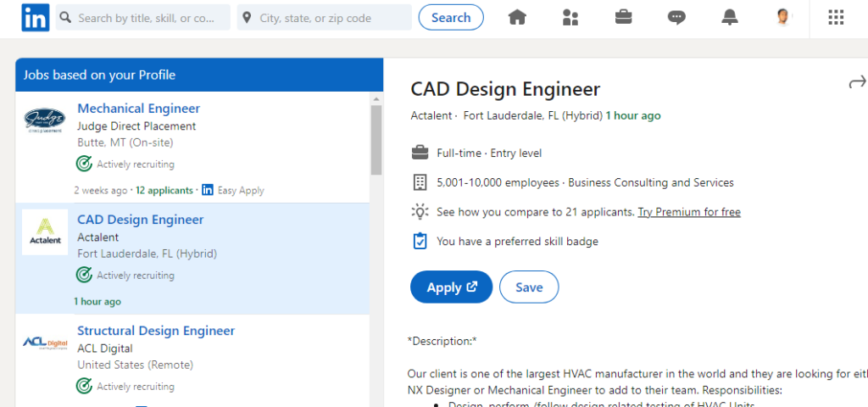Click '2 weeks ago' posting time
The width and height of the screenshot is (868, 407).
coord(101,190)
